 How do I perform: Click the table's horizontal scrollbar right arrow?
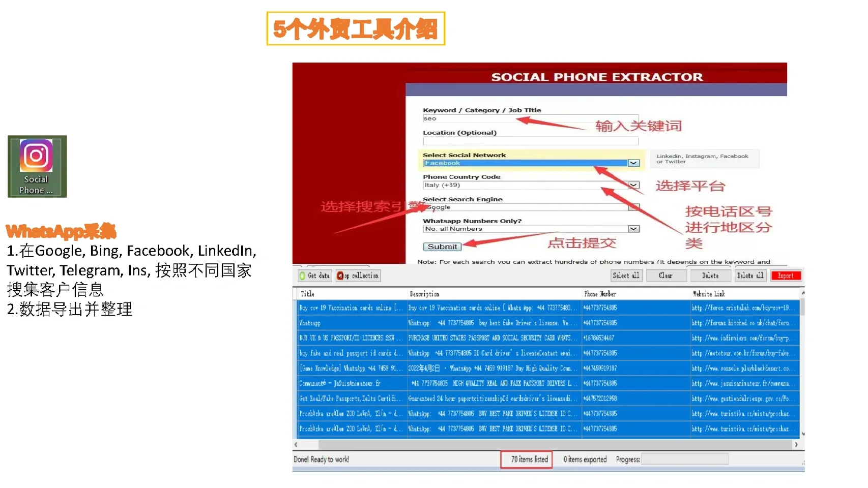tap(796, 444)
